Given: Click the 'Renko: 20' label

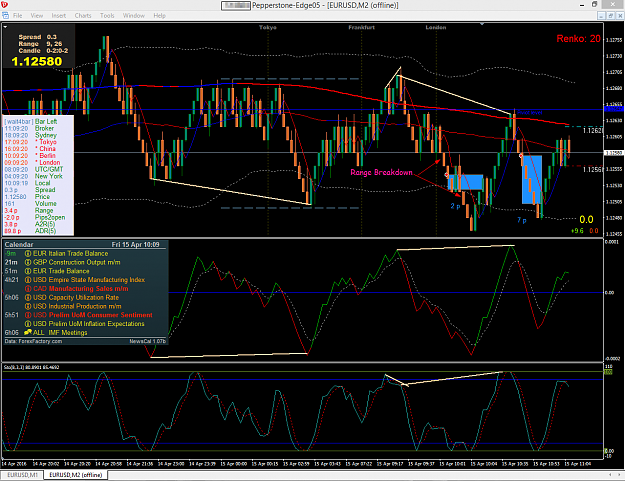Looking at the screenshot, I should pos(578,39).
